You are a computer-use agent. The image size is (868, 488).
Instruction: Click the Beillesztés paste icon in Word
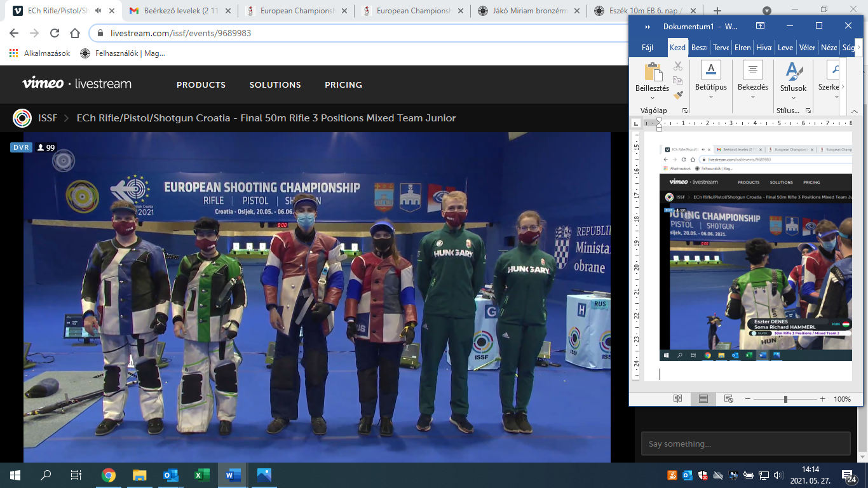point(653,72)
